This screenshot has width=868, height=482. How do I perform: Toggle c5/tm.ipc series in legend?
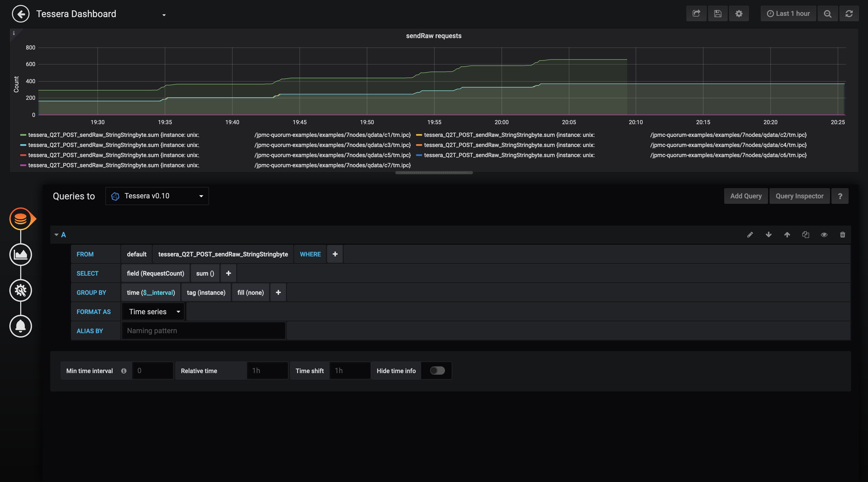(219, 155)
